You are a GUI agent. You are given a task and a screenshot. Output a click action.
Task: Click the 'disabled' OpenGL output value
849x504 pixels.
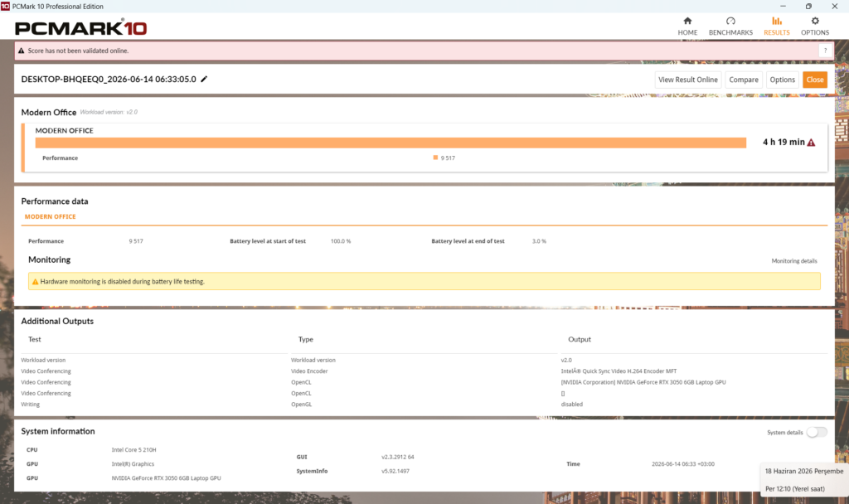coord(572,405)
